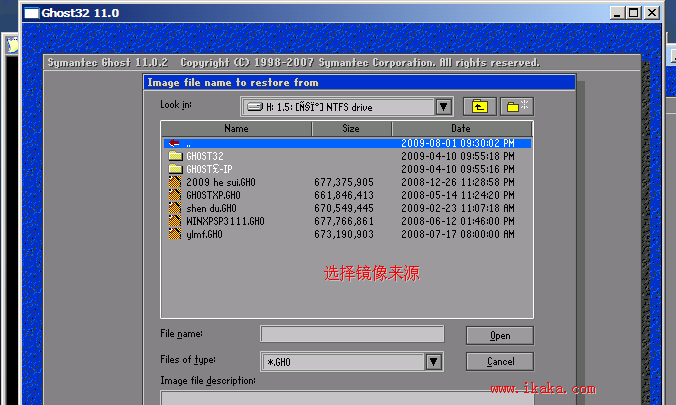Close the Ghost32 11.0 window
Viewport: 676px width, 405px height.
pyautogui.click(x=652, y=13)
